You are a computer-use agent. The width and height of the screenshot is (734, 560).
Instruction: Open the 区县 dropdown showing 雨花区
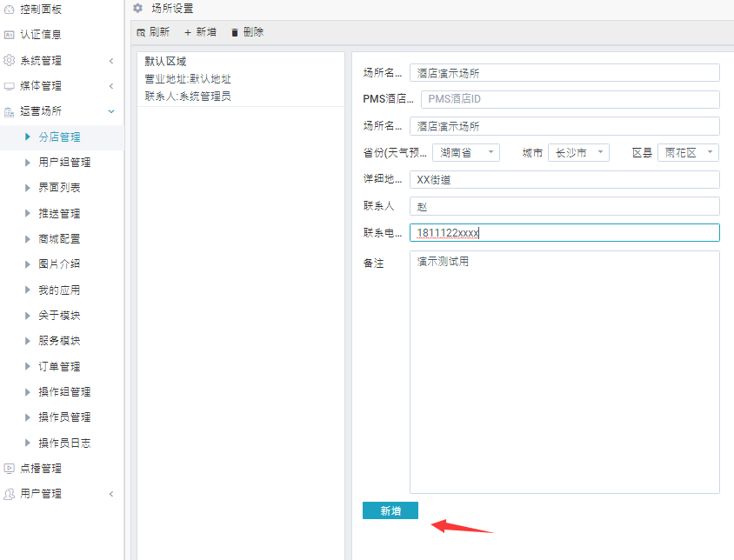tap(688, 153)
